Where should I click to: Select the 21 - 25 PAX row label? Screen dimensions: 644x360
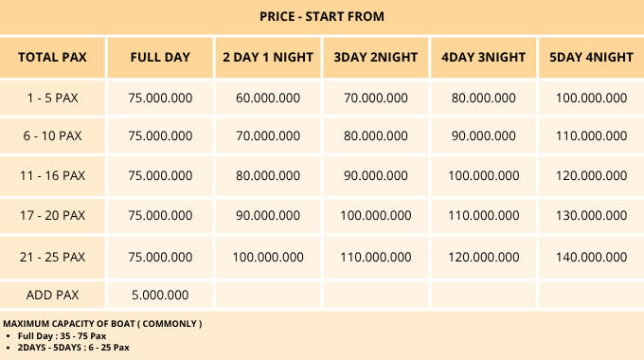pos(52,257)
